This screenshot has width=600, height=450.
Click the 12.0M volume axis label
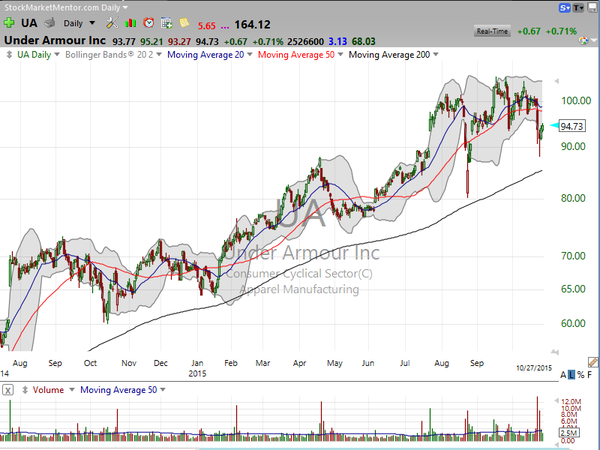tap(571, 402)
